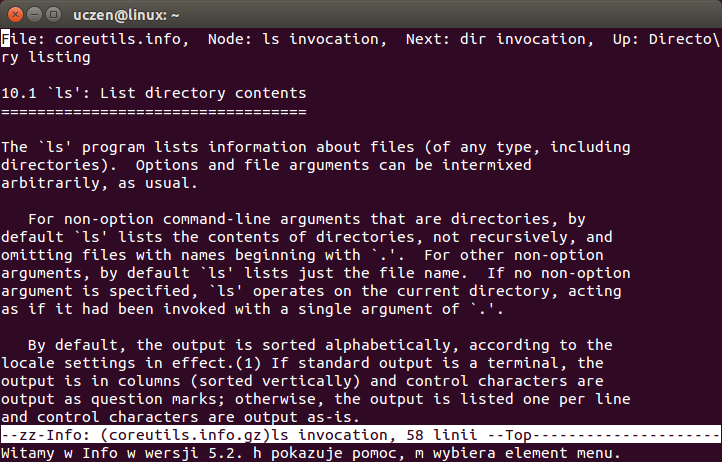Screen dimensions: 722x462
Task: Minimize the uczen@linux terminal window
Action: coord(35,15)
